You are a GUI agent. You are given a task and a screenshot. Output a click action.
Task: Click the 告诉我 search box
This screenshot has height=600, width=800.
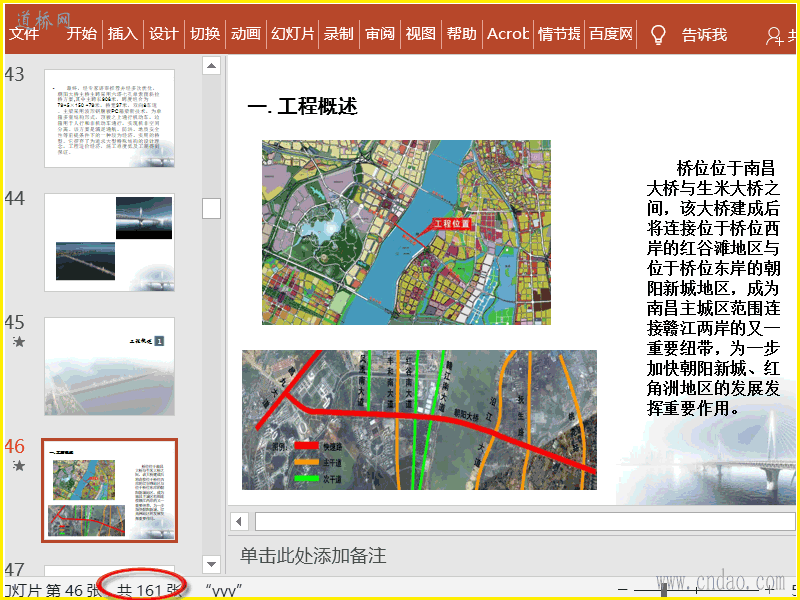pos(704,35)
